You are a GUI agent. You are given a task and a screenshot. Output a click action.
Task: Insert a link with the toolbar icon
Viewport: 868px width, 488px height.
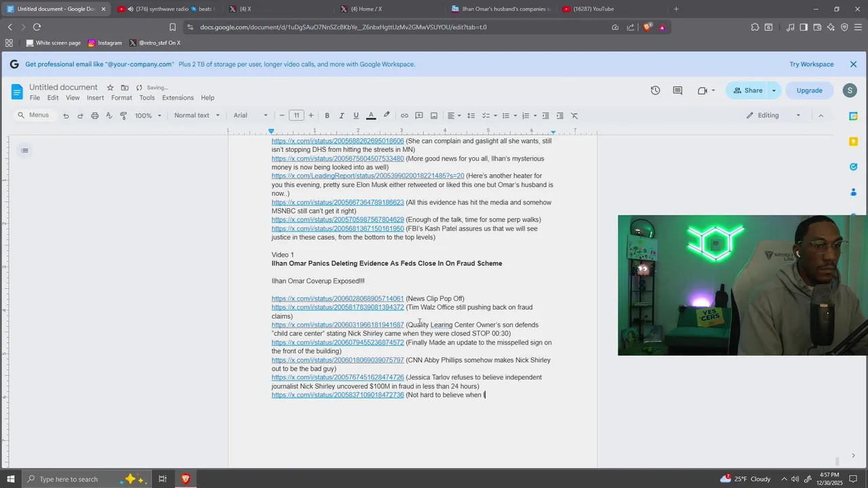[x=405, y=116]
